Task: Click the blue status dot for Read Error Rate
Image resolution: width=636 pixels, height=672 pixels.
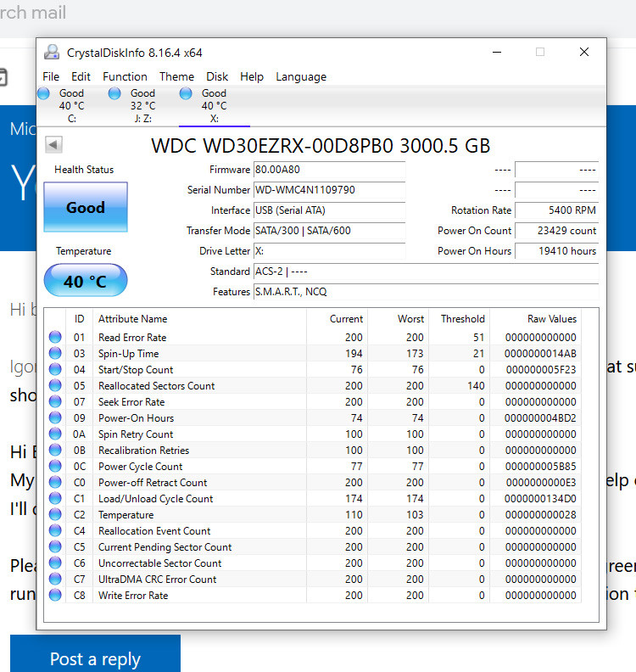Action: [x=55, y=337]
